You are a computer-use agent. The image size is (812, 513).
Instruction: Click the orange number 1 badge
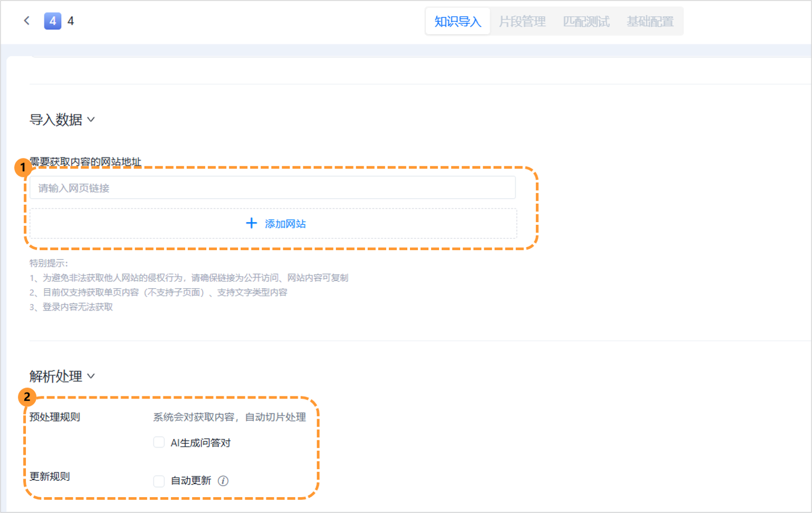pyautogui.click(x=23, y=168)
